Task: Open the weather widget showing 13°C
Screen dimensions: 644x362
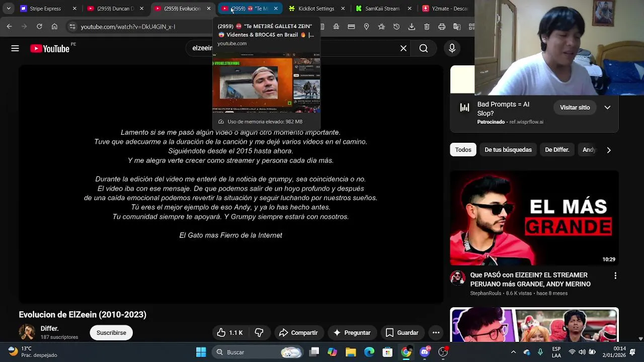Action: click(33, 352)
